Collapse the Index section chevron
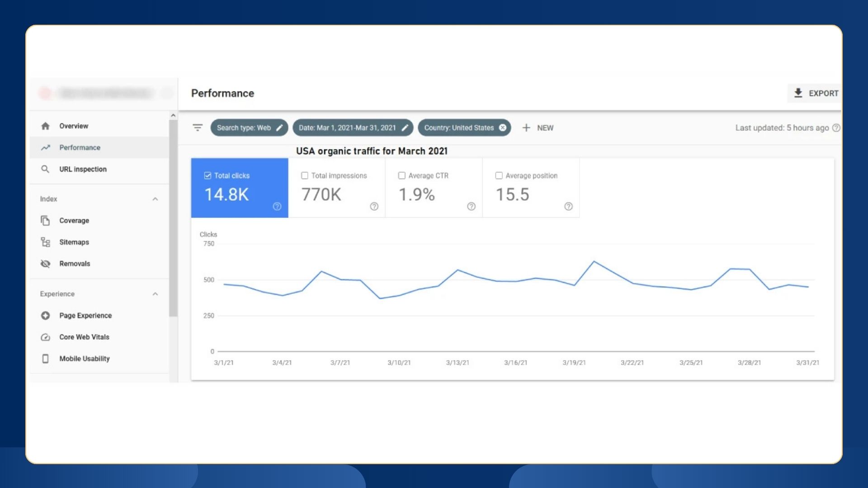The width and height of the screenshot is (868, 488). coord(155,199)
